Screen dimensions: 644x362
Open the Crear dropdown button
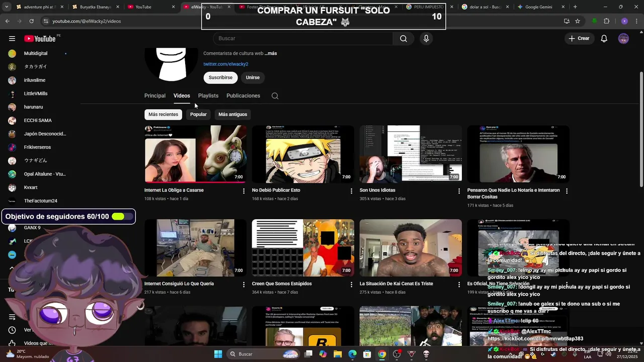point(579,39)
